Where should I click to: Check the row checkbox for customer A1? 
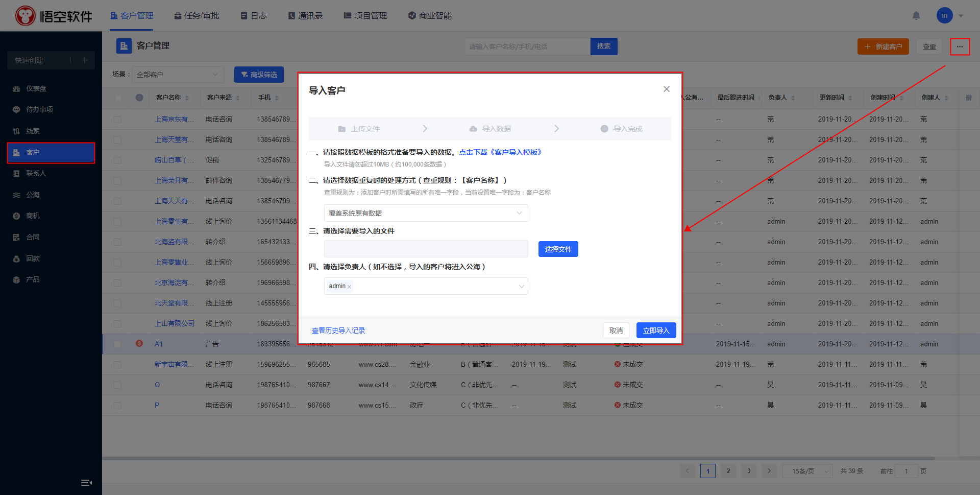point(117,344)
